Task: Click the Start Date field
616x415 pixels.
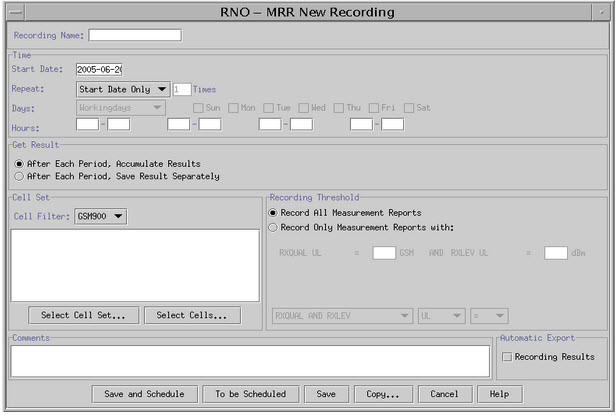Action: point(99,69)
